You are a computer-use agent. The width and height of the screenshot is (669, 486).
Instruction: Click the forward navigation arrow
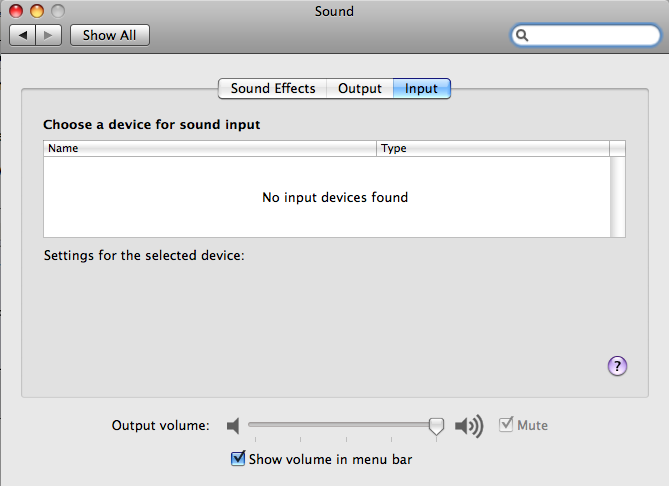click(x=49, y=35)
